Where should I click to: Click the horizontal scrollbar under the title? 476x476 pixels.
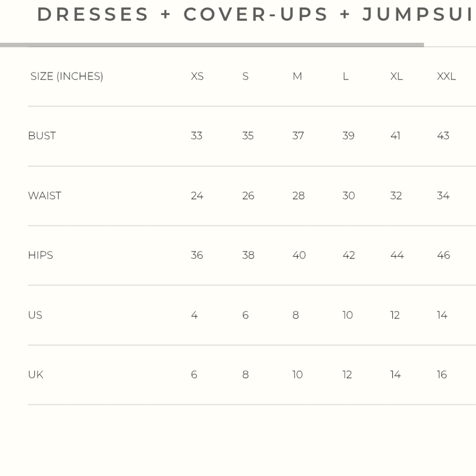coord(212,45)
